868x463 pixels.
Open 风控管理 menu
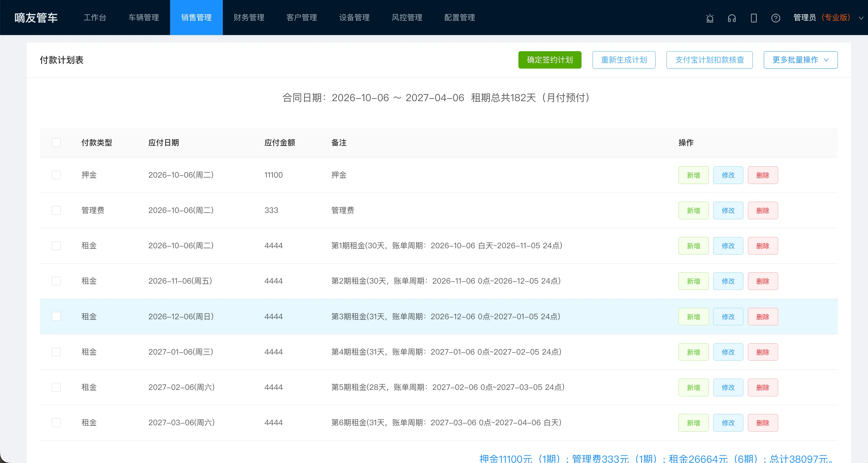click(x=407, y=17)
